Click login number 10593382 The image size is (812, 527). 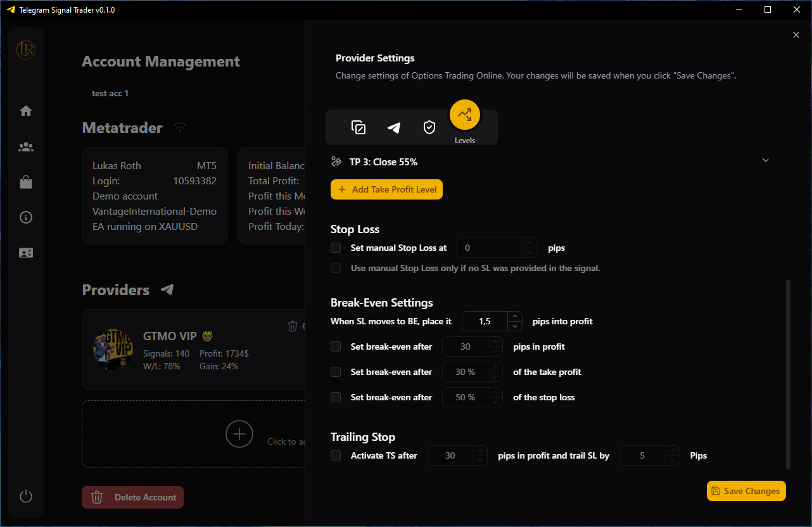click(x=195, y=181)
